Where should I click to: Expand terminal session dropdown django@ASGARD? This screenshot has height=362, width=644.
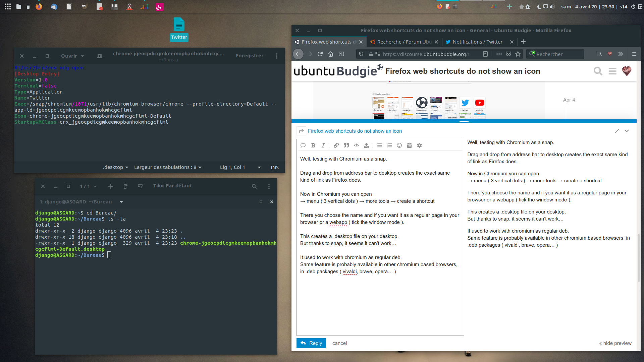coord(121,202)
